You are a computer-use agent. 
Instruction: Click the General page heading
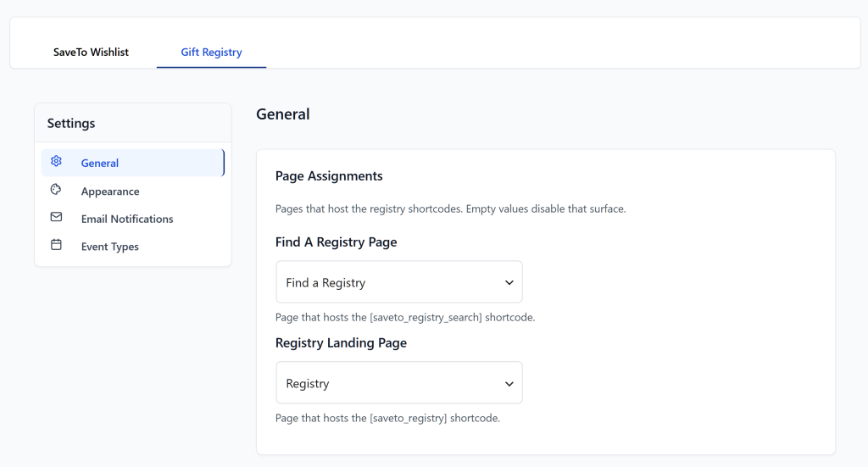pos(283,114)
